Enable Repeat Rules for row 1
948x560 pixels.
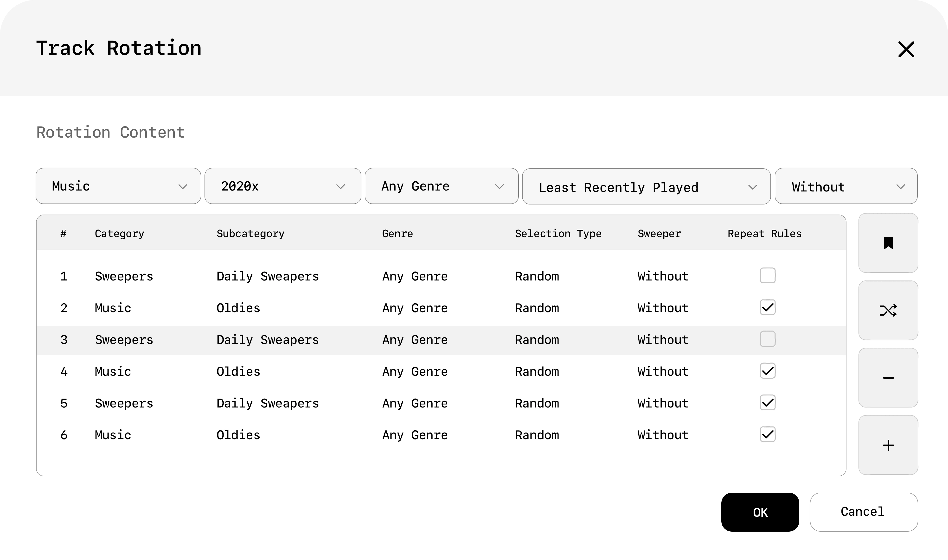[x=767, y=275]
